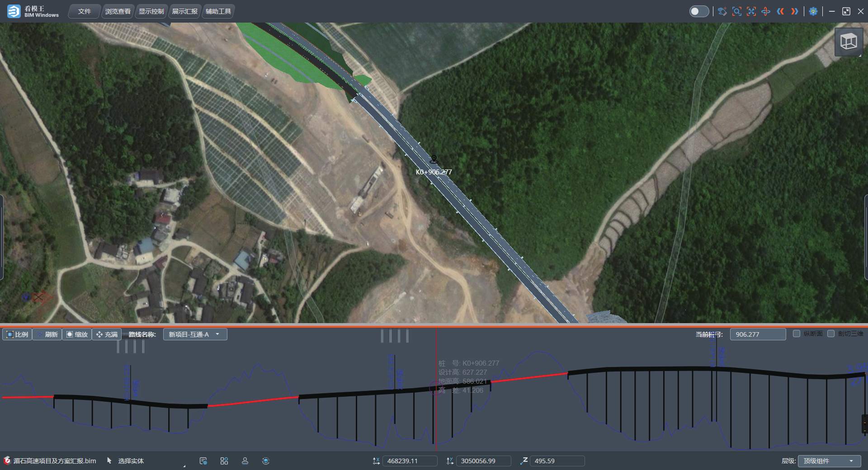Click the four-squares grid icon in status bar
Viewport: 868px width, 470px height.
[x=224, y=461]
